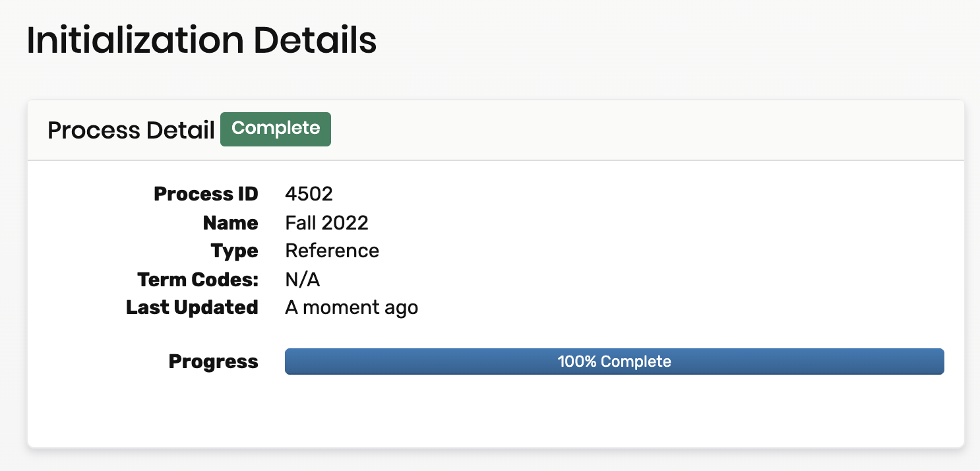Click the word "Details" in the page title
Viewport: 980px width, 471px height.
[x=315, y=41]
